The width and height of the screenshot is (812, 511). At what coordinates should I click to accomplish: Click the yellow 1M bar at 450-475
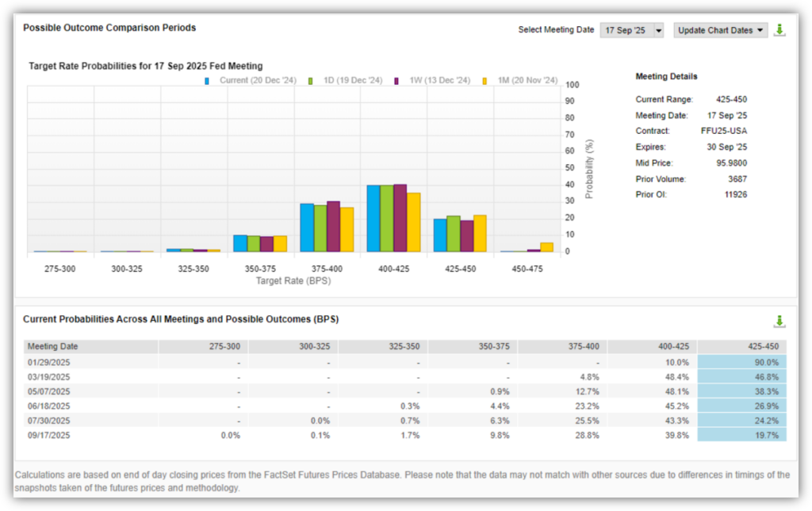tap(547, 247)
